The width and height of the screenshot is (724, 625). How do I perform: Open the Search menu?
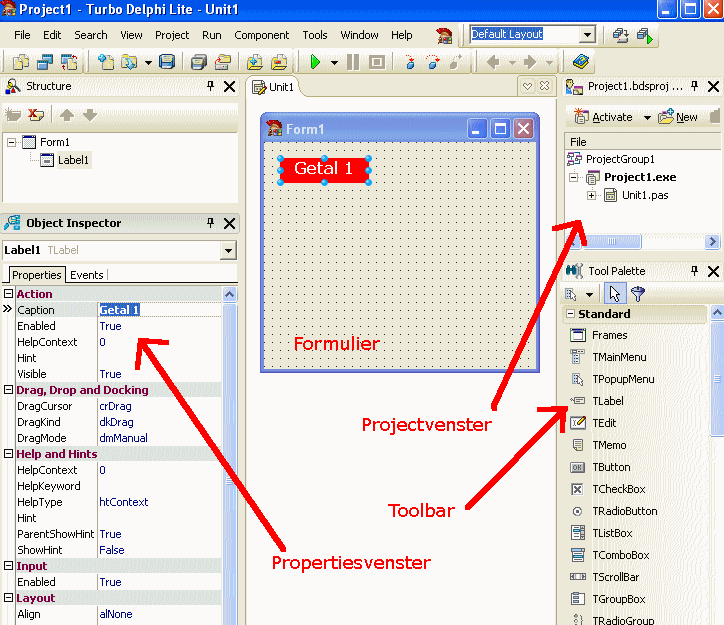coord(90,35)
